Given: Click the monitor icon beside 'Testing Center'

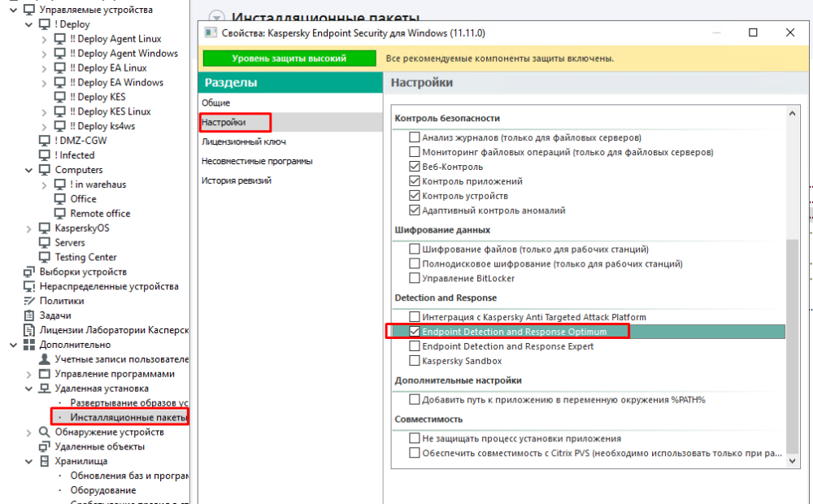Looking at the screenshot, I should click(45, 257).
